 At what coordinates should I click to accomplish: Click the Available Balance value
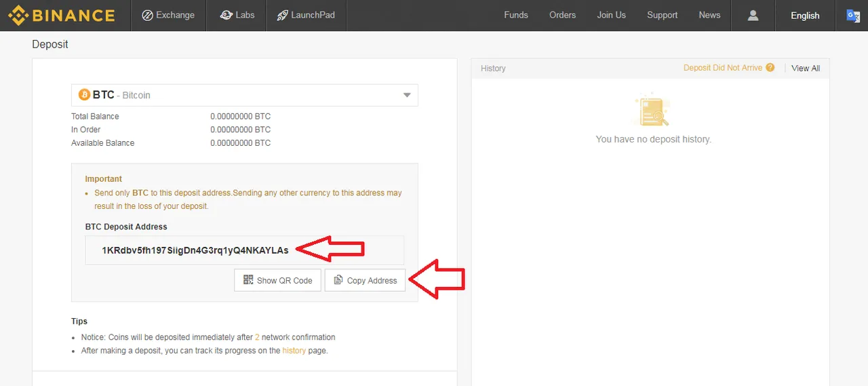(240, 143)
